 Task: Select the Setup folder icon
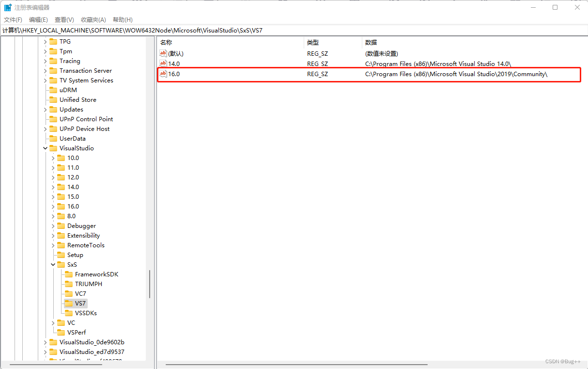click(x=61, y=255)
